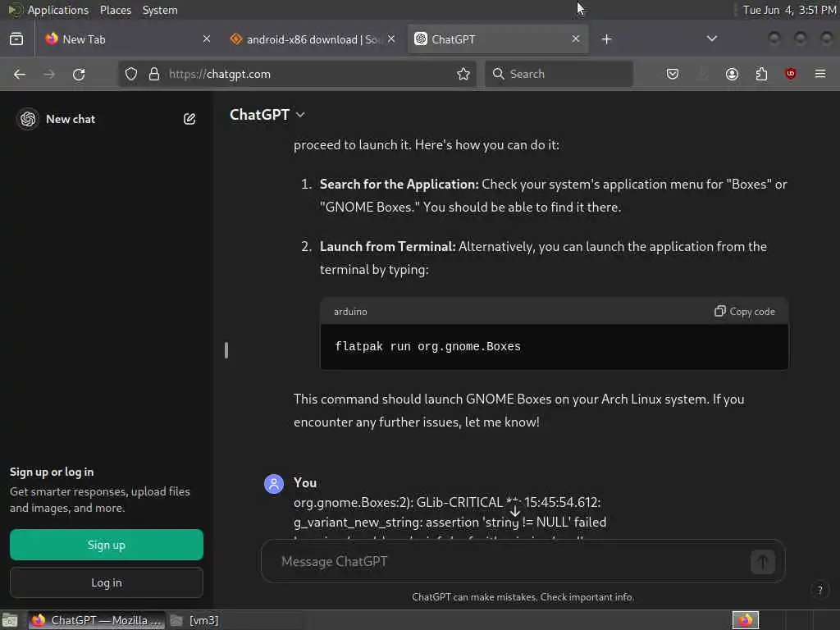Switch to the New Tab tab

127,39
